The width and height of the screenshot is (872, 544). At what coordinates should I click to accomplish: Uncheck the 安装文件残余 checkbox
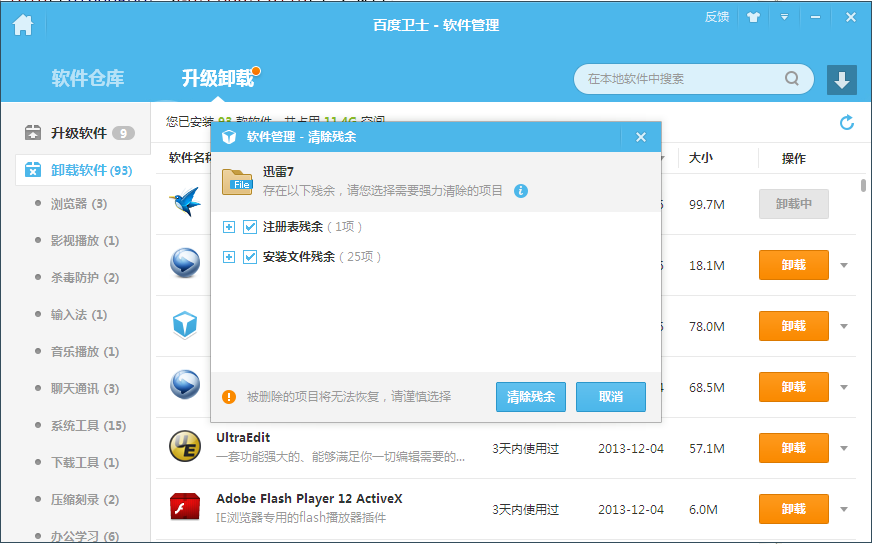tap(250, 257)
